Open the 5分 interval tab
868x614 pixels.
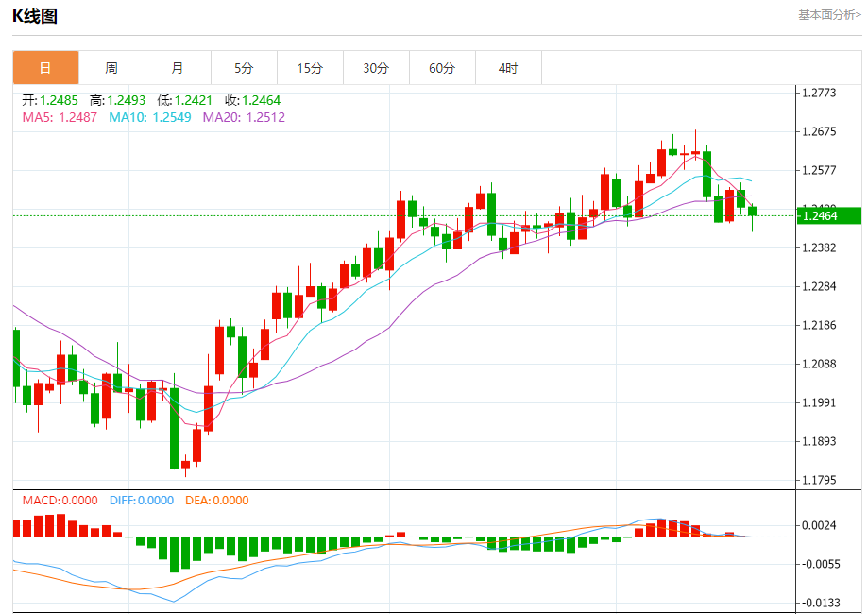point(244,68)
